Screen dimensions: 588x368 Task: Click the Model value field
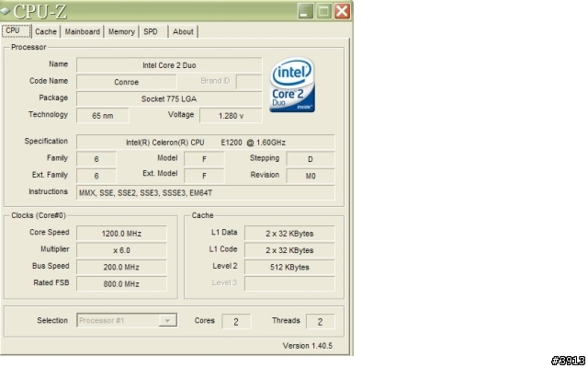point(204,159)
